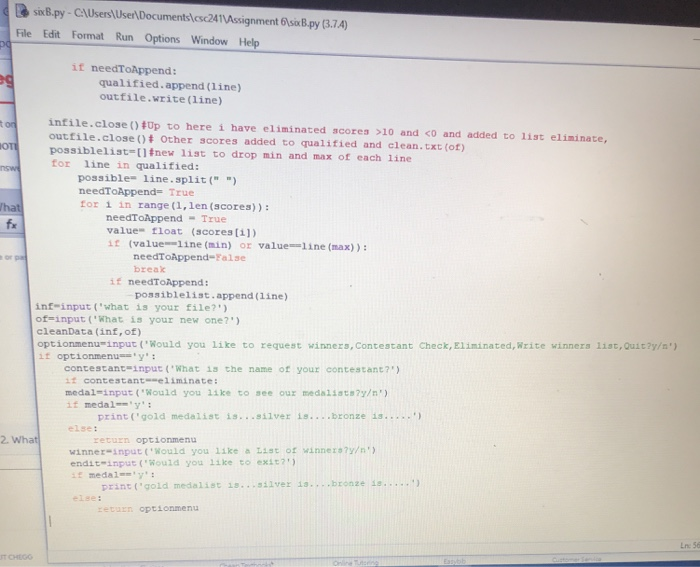Open the Options menu

tap(162, 39)
